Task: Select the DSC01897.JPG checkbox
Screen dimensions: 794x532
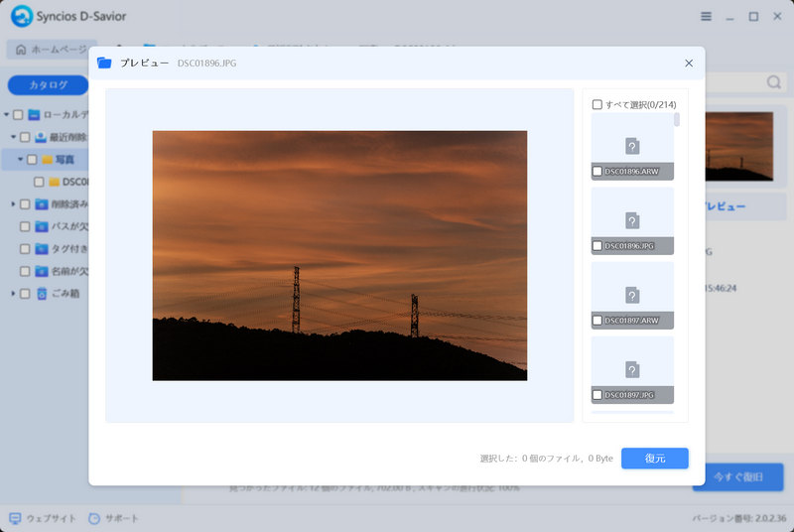Action: tap(597, 394)
